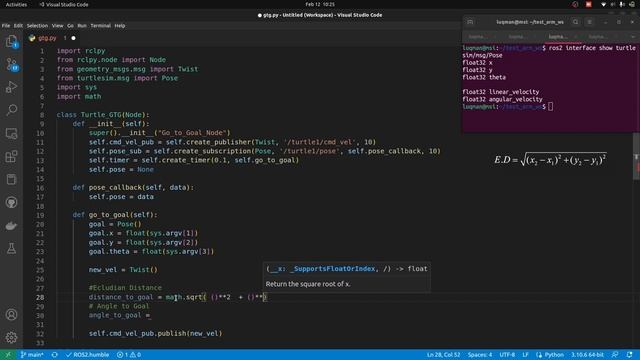
Task: Click line number 28 in the gutter
Action: (40, 298)
